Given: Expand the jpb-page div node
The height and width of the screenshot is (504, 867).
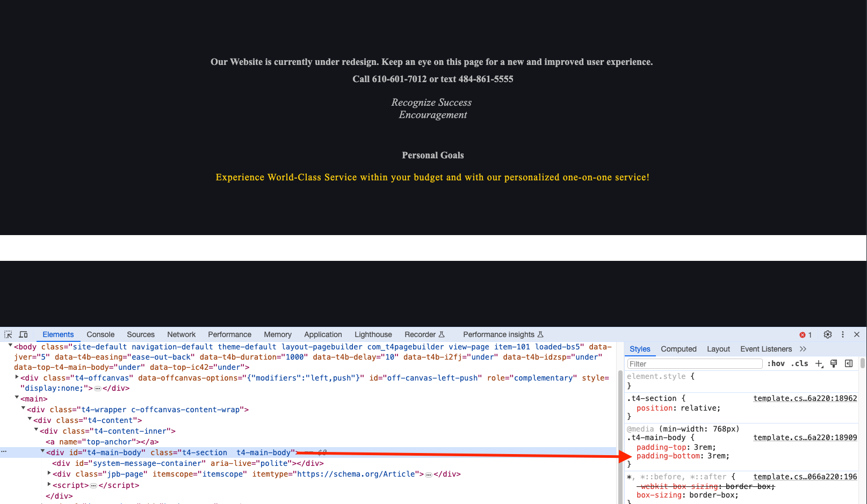Looking at the screenshot, I should tap(49, 473).
